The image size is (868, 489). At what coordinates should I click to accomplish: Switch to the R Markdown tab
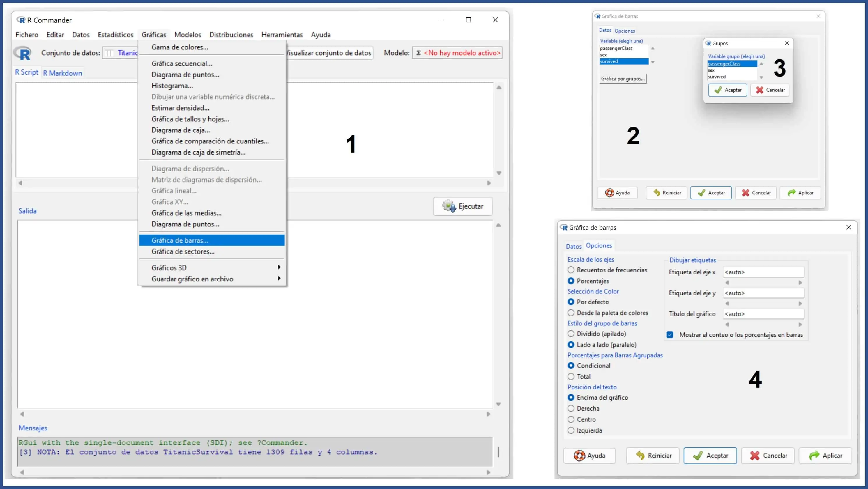pos(62,73)
